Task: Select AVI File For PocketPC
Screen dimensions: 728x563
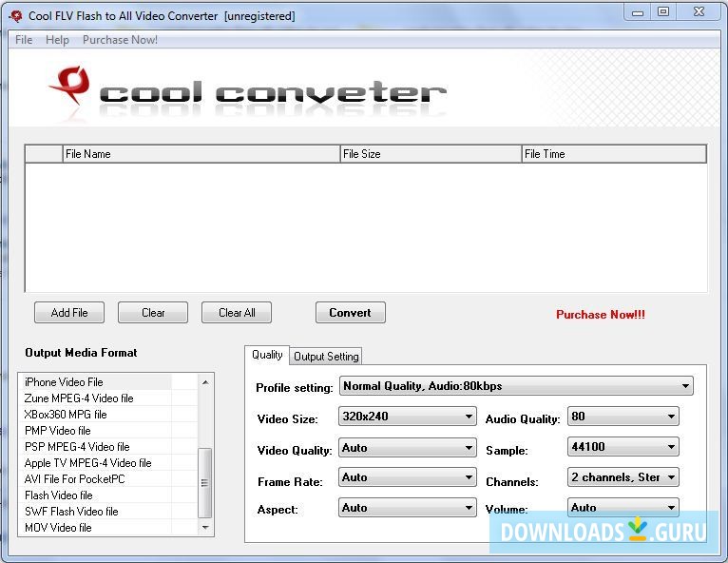Action: 95,479
